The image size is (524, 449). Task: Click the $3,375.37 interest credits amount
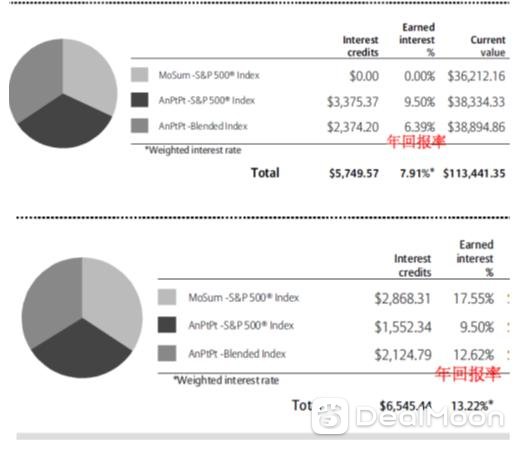(353, 102)
